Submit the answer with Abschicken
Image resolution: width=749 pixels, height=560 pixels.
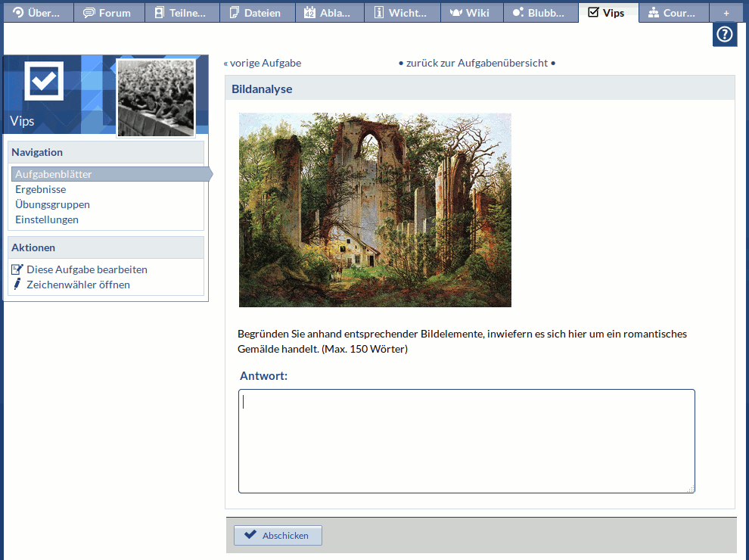278,535
